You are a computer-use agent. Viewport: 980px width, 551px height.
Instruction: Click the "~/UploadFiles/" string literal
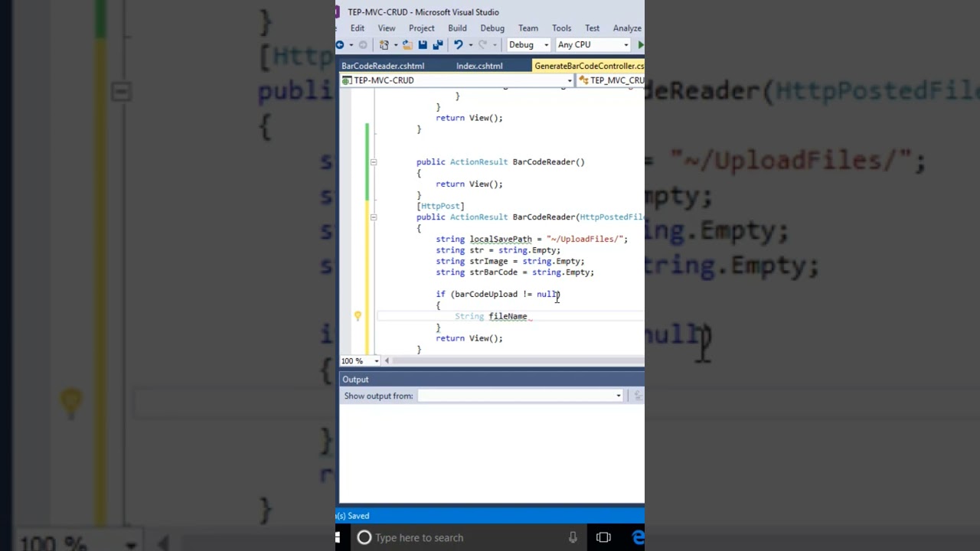click(x=584, y=240)
